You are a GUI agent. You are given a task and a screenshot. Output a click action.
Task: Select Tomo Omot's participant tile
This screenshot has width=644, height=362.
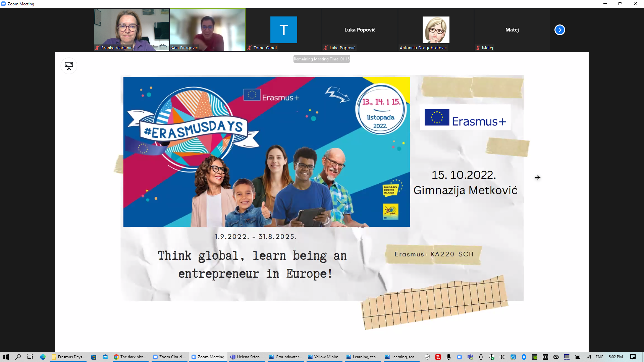click(x=284, y=30)
